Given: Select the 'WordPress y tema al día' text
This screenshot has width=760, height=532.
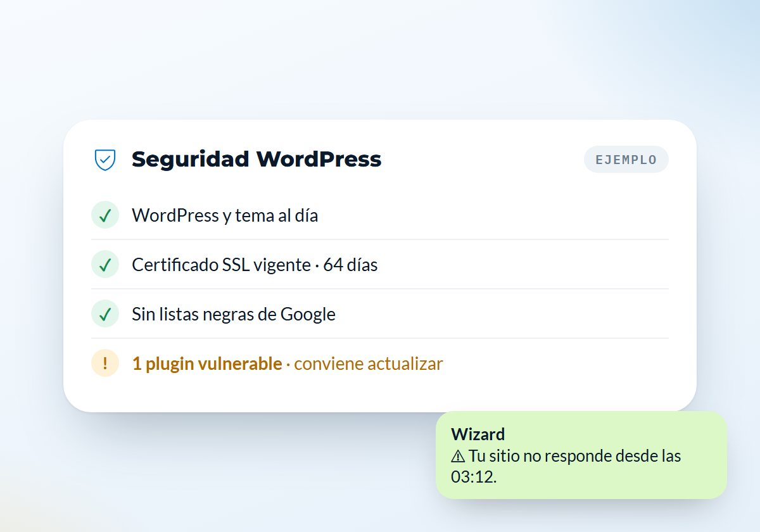Looking at the screenshot, I should [225, 215].
